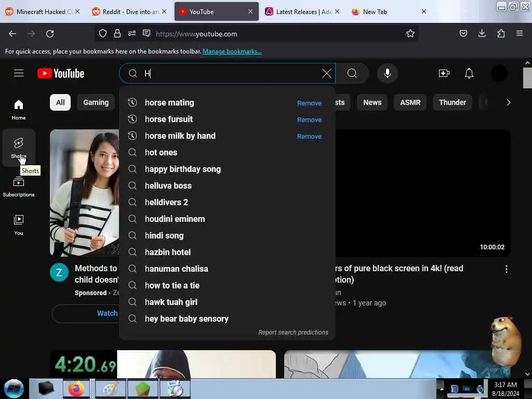Open the Minecraft grass block taskbar icon
This screenshot has height=399, width=532.
click(142, 389)
